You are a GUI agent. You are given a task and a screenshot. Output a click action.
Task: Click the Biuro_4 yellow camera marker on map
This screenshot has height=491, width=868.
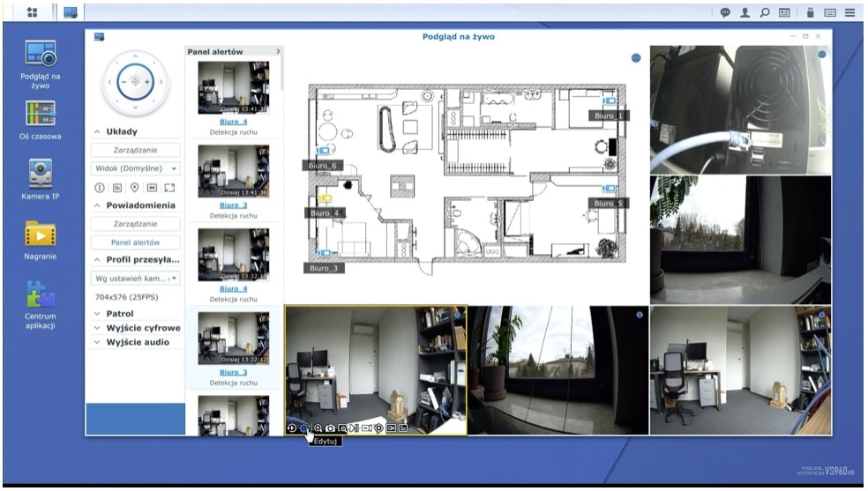[x=325, y=198]
